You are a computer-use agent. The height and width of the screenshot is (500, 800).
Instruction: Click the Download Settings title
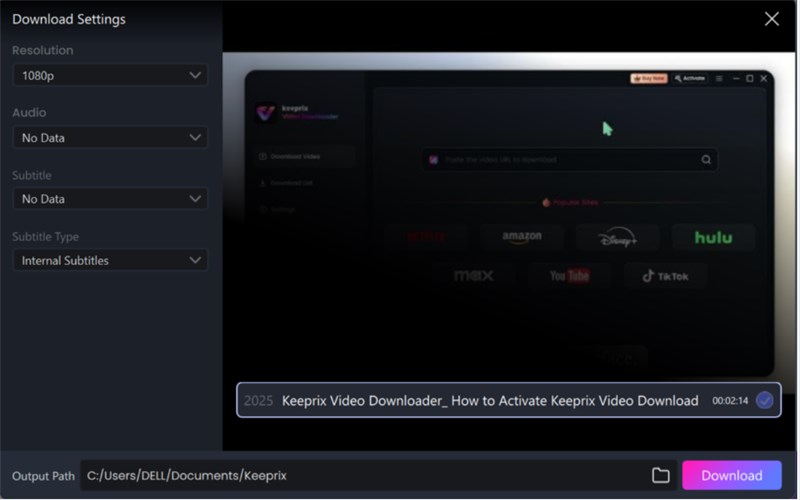[x=69, y=19]
